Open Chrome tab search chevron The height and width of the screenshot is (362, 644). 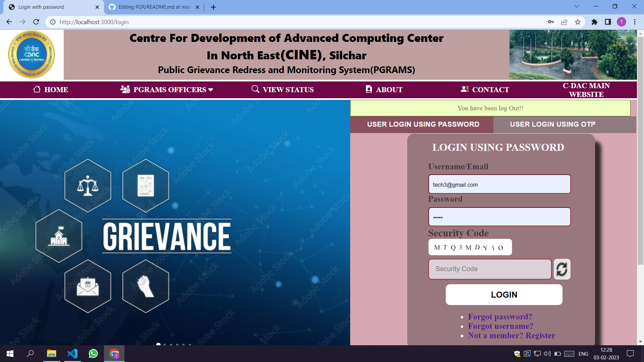[x=577, y=6]
